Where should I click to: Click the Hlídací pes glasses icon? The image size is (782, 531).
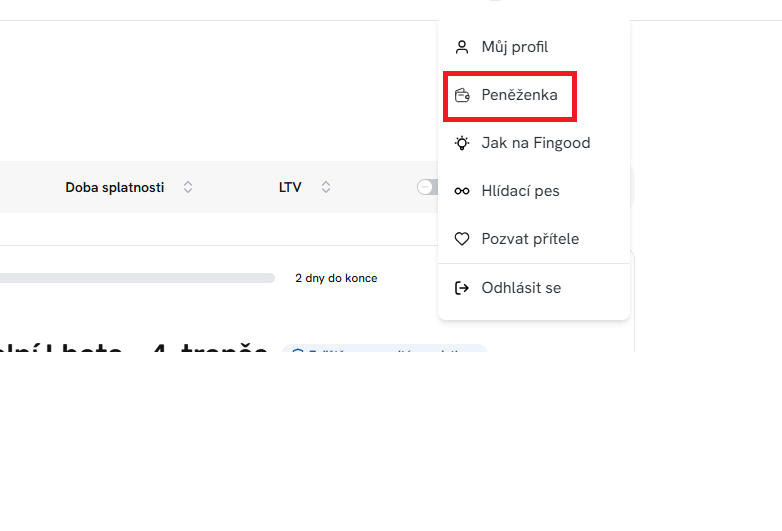pyautogui.click(x=461, y=191)
